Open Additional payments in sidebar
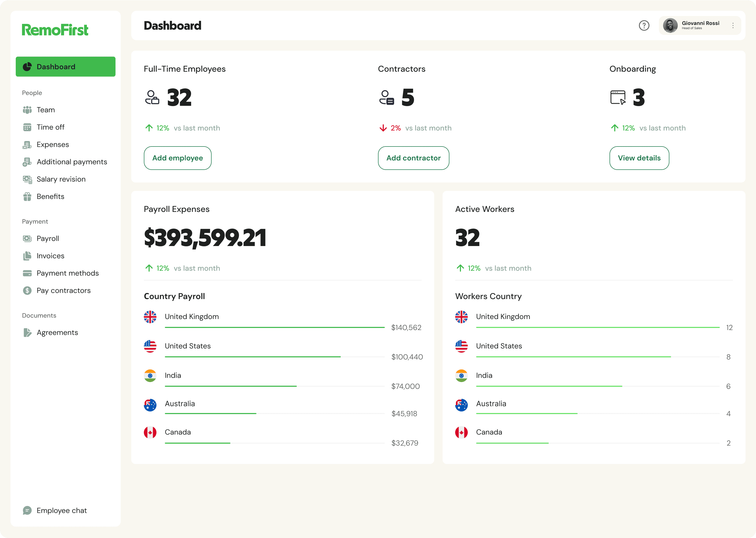The height and width of the screenshot is (538, 756). [x=72, y=162]
